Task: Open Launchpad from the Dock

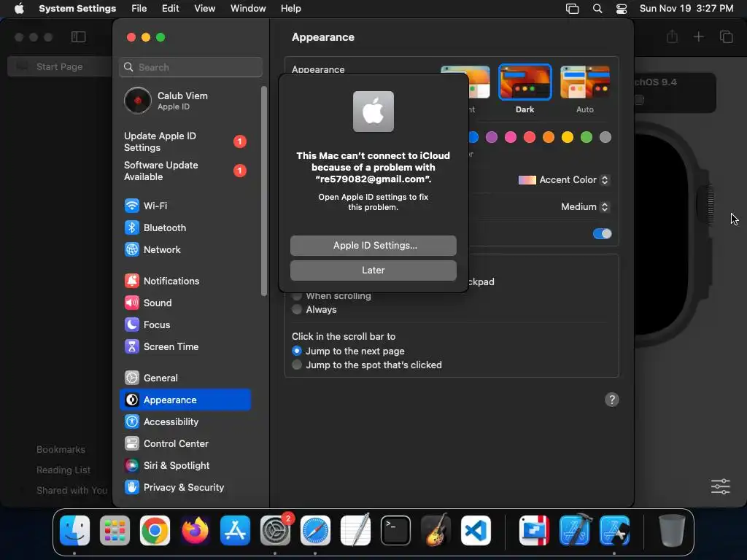Action: coord(115,531)
